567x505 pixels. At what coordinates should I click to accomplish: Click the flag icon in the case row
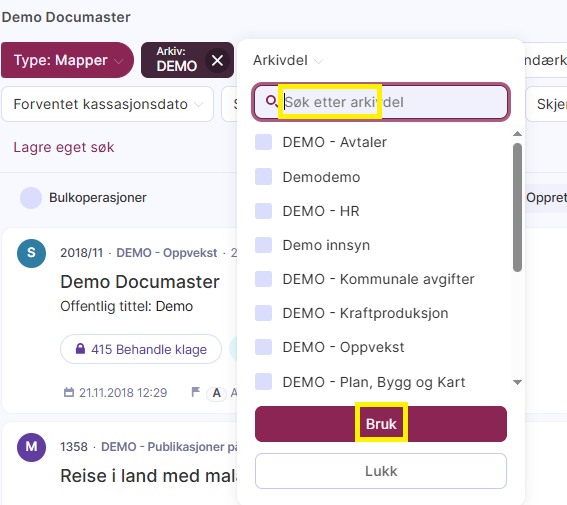196,392
